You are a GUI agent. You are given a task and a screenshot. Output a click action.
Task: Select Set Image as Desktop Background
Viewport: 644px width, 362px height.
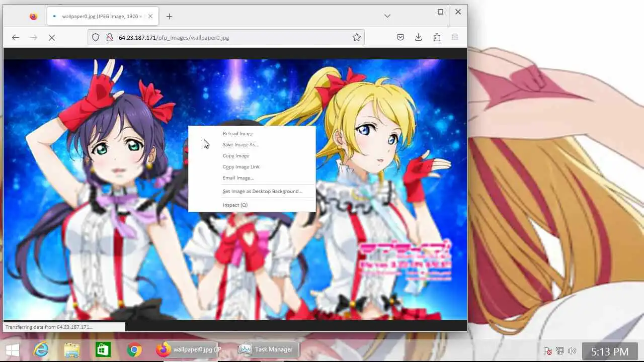(252, 191)
